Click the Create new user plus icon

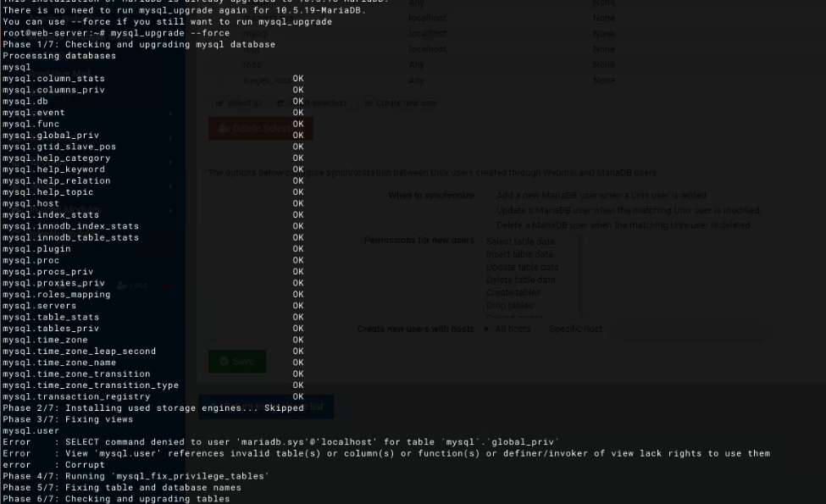(x=369, y=103)
